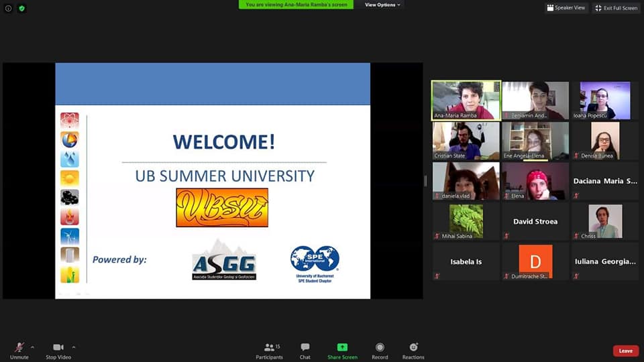Click David Stroea's muted mic icon
This screenshot has width=644, height=362.
tap(507, 236)
